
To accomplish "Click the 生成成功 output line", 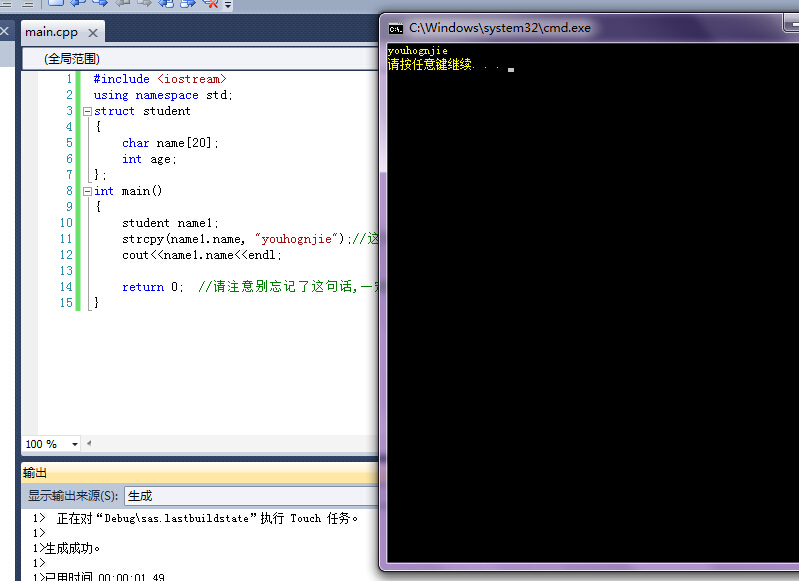I will point(66,548).
